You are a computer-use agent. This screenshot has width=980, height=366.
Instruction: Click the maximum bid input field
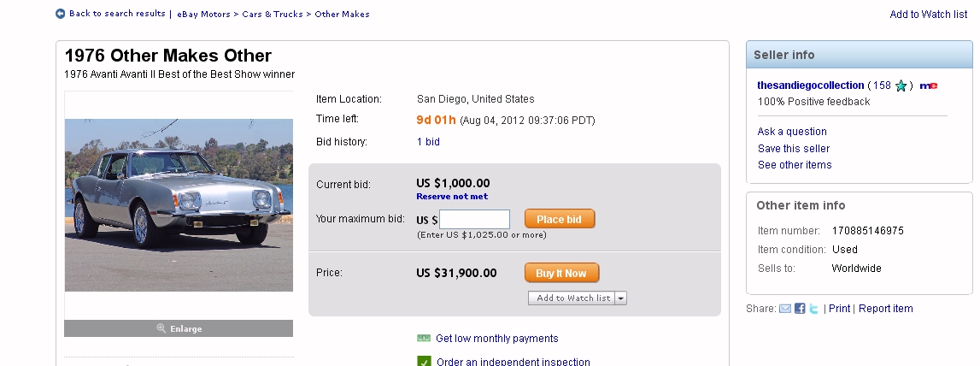(474, 220)
